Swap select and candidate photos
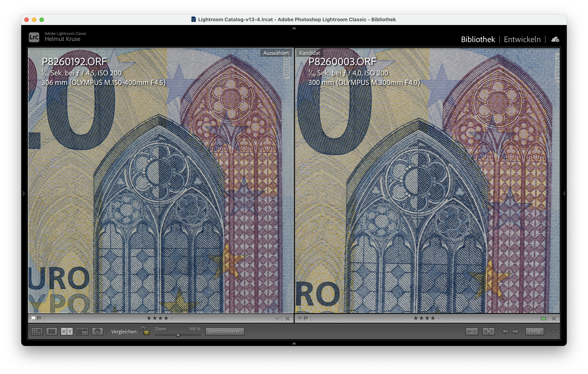Image resolution: width=588 pixels, height=374 pixels. (x=472, y=332)
